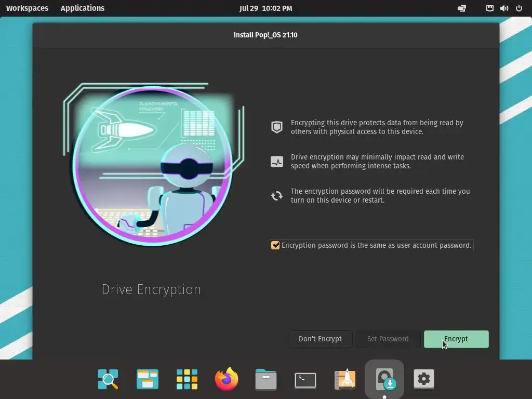Click the Drive Encryption heading
Viewport: 532px width, 399px height.
(151, 289)
